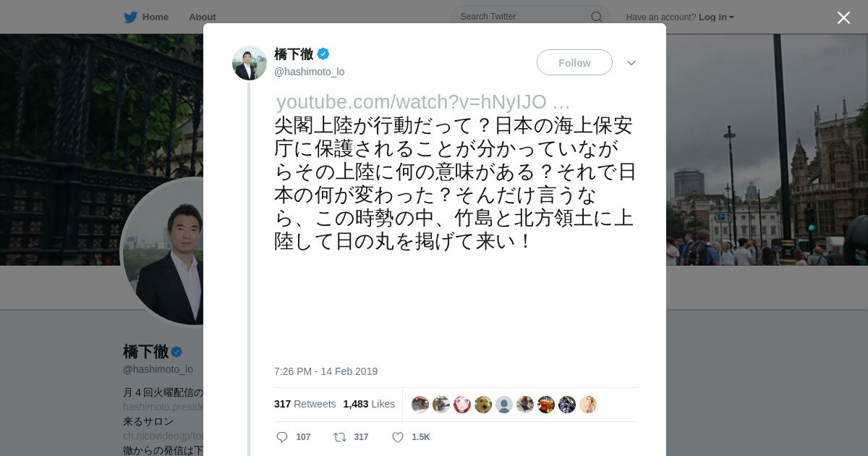Screen dimensions: 868x456
Task: Open first liker's avatar in the row
Action: (420, 405)
